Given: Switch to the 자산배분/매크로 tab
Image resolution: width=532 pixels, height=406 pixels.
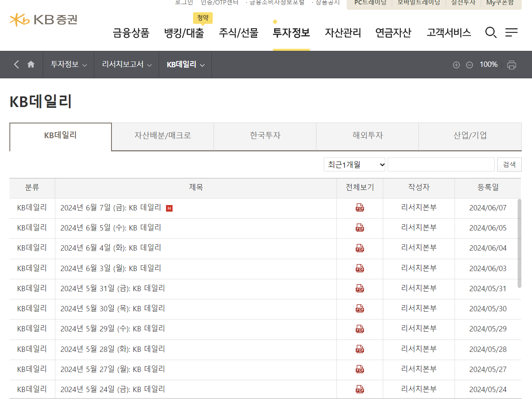Looking at the screenshot, I should pyautogui.click(x=163, y=136).
